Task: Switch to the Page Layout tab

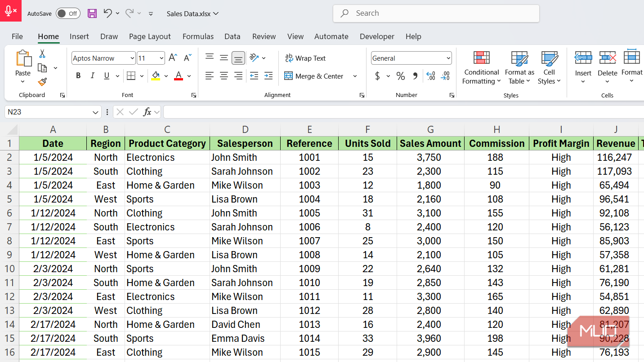Action: pos(150,36)
